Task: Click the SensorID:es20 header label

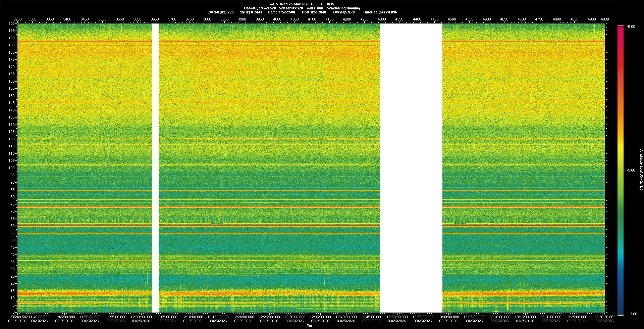Action: click(291, 8)
